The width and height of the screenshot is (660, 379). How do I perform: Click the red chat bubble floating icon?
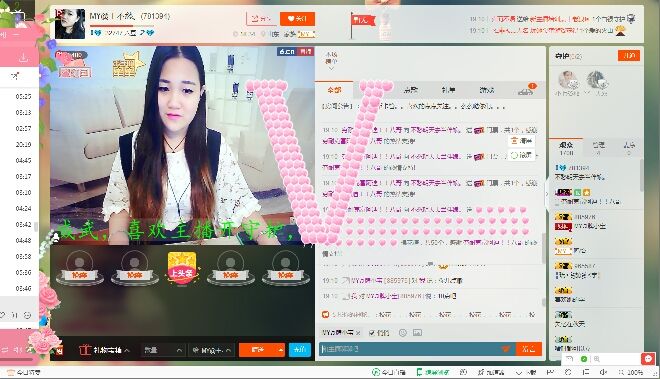click(648, 359)
